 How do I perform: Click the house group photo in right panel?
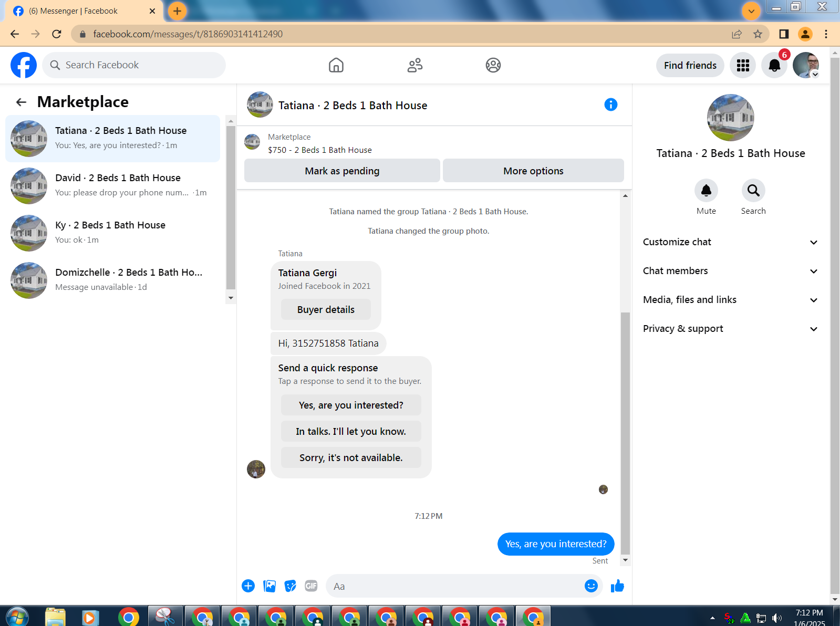point(730,118)
